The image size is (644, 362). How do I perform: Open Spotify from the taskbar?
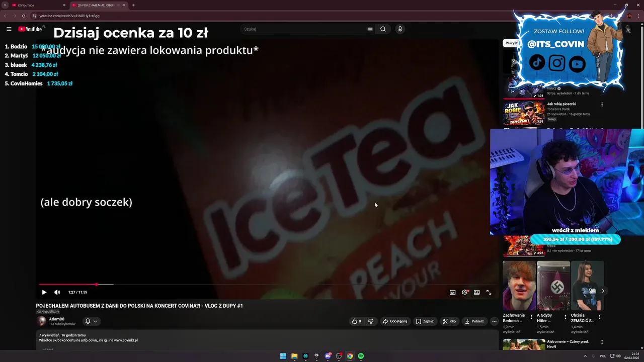click(x=361, y=356)
